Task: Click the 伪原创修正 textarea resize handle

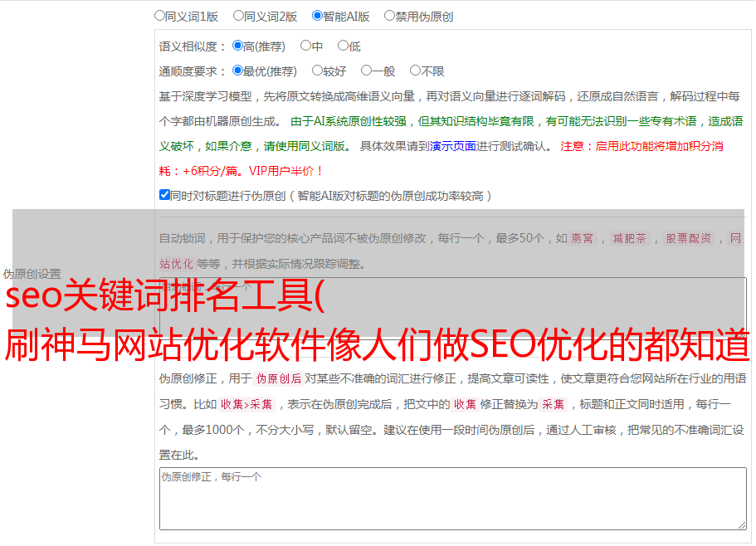Action: click(742, 526)
